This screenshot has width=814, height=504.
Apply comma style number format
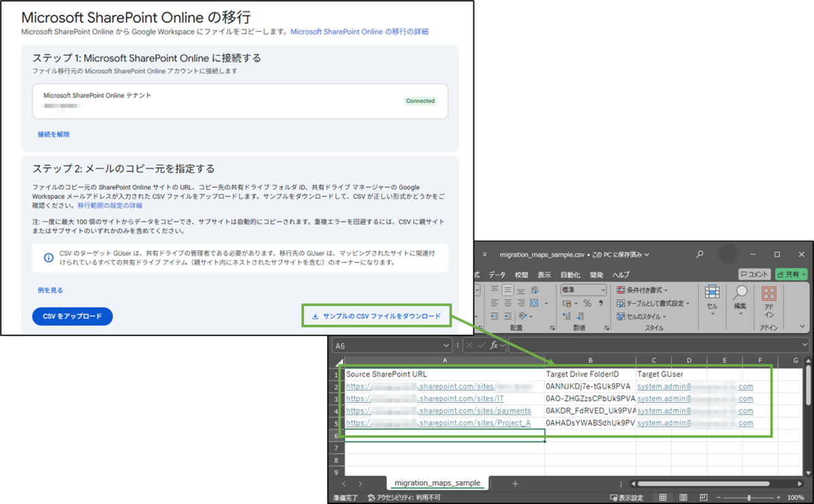tap(600, 303)
